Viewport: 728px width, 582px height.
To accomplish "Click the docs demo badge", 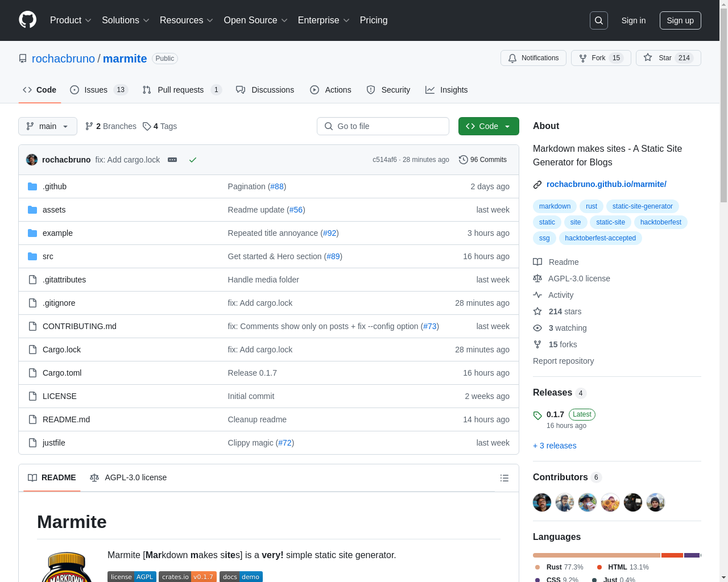I will (x=241, y=576).
